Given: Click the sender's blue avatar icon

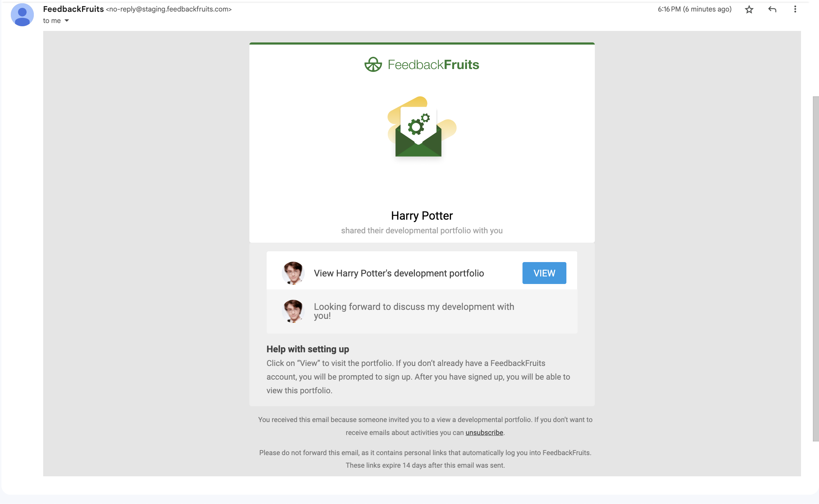Looking at the screenshot, I should click(22, 15).
